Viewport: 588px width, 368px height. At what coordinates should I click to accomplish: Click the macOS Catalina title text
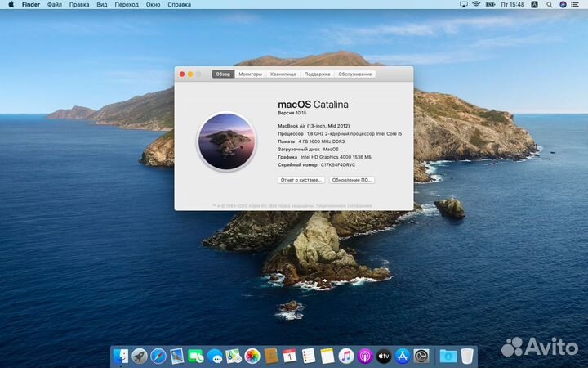point(313,105)
